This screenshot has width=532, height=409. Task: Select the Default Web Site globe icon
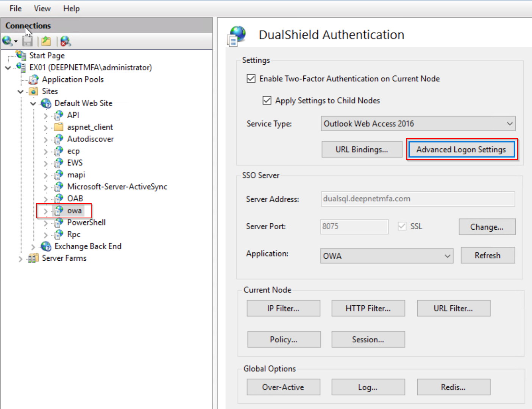(46, 103)
